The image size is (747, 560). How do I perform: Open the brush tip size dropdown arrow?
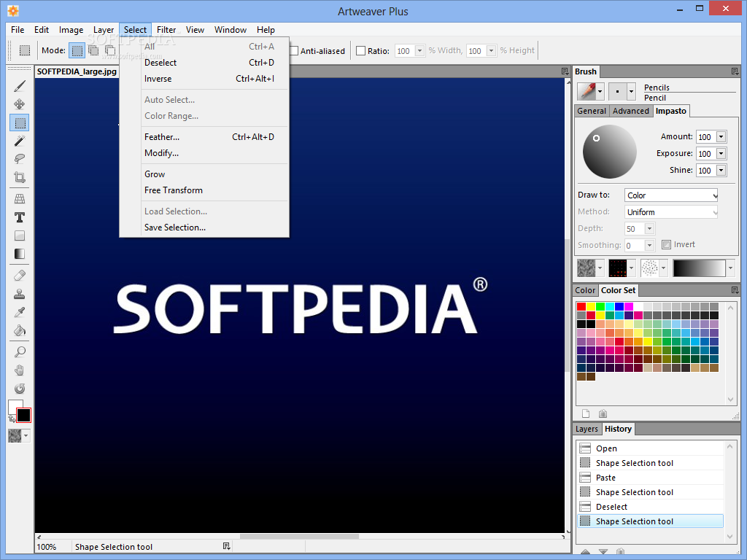click(631, 91)
